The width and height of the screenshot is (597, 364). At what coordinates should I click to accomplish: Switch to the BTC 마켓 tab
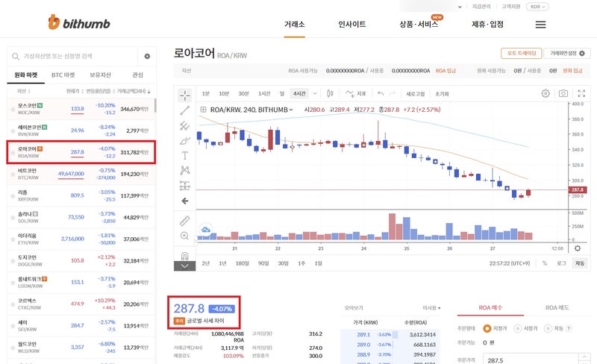[63, 75]
